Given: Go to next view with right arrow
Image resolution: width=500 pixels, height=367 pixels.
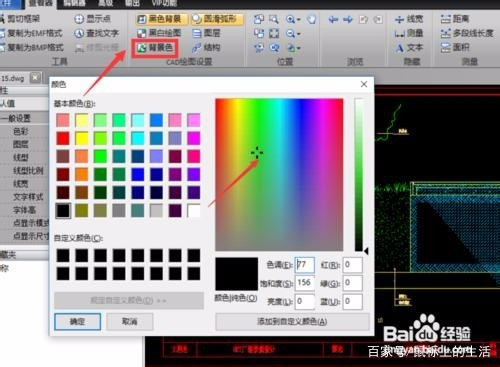Looking at the screenshot, I should [348, 19].
